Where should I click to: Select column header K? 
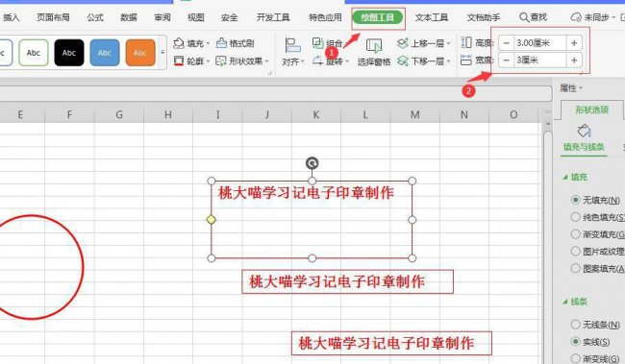coord(316,114)
